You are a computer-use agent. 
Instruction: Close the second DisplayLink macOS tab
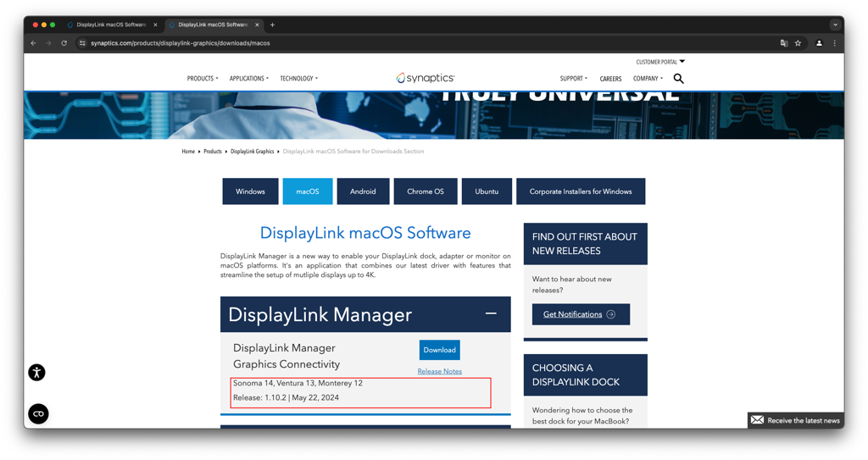click(x=257, y=25)
